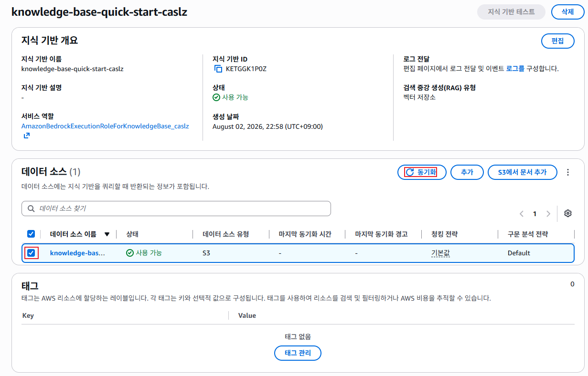
Task: Click the page title knowledge-base-quick-start-caslz
Action: pos(99,12)
